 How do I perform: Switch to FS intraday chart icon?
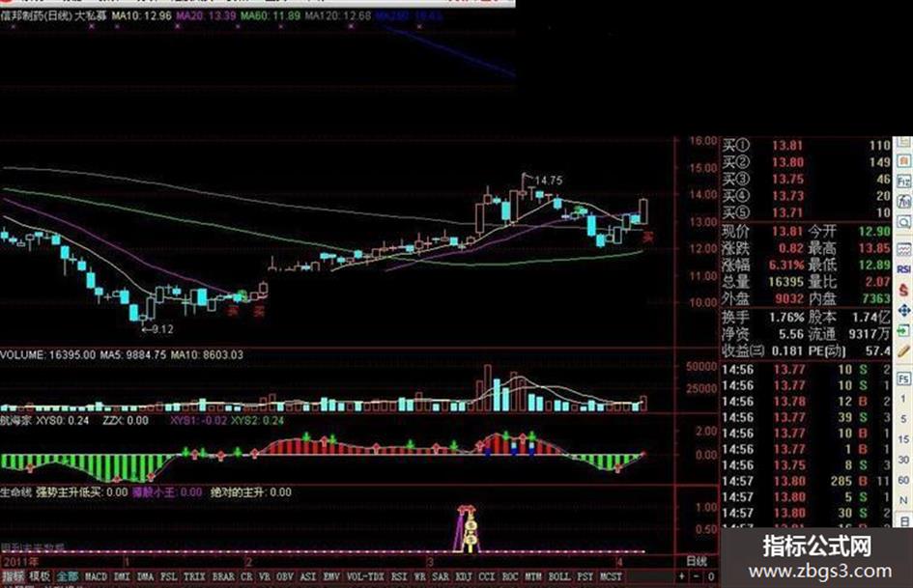903,378
